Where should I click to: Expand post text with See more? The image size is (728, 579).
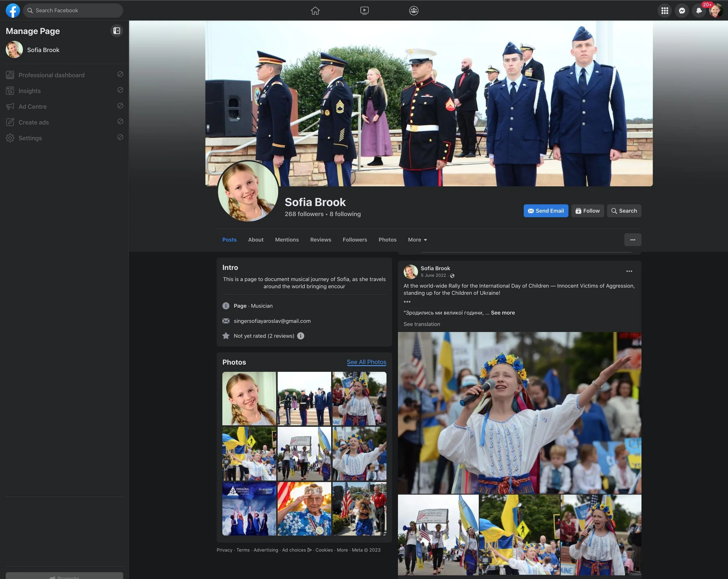(502, 312)
